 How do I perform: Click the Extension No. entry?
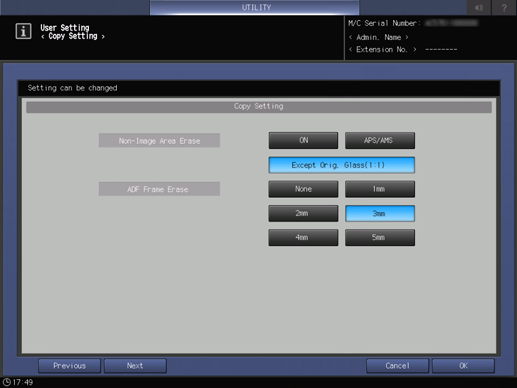[403, 49]
